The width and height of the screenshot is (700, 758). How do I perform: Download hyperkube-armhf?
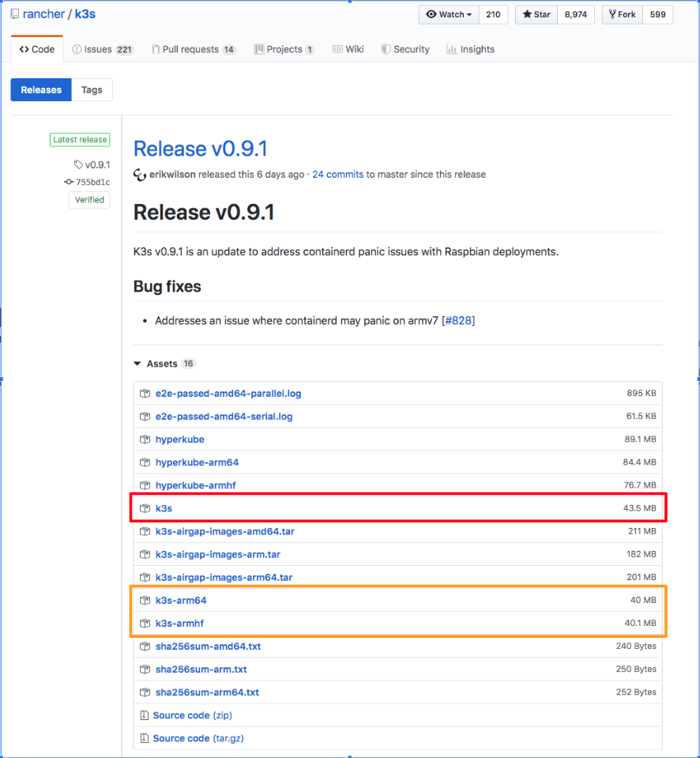[196, 485]
